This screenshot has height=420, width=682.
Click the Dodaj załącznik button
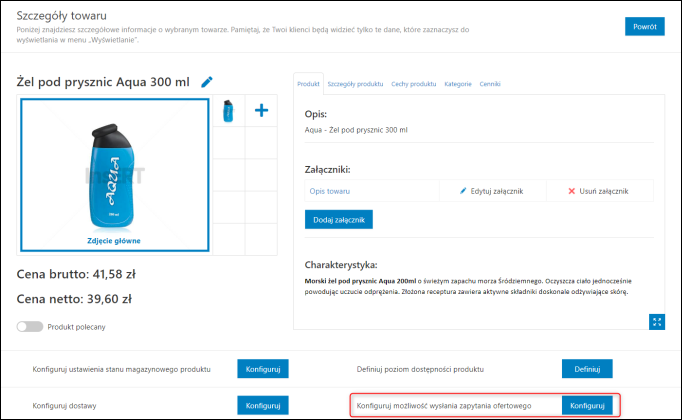coord(339,220)
